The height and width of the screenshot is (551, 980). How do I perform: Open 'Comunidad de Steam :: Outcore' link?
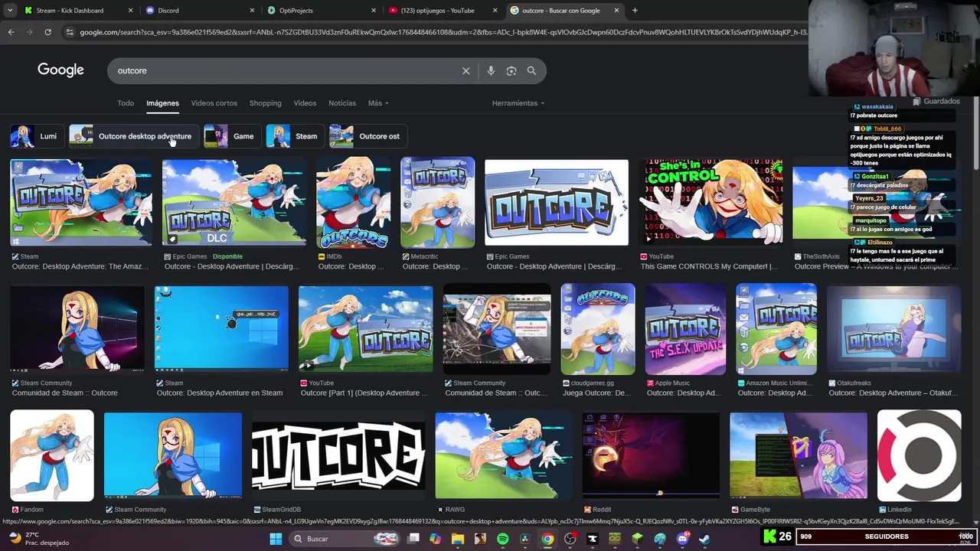pyautogui.click(x=65, y=393)
